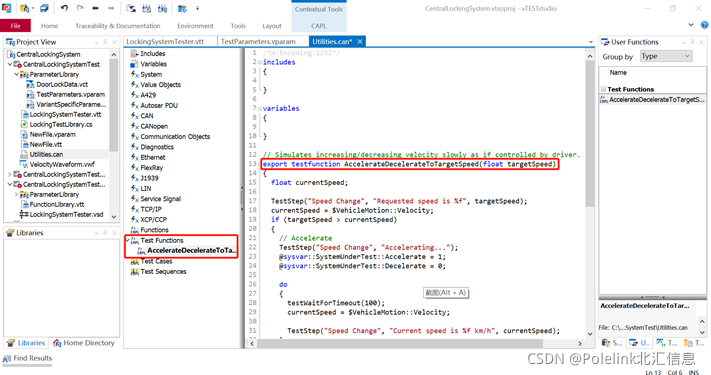Viewport: 711px width, 375px height.
Task: Switch to the Libraries bottom tab
Action: click(26, 343)
